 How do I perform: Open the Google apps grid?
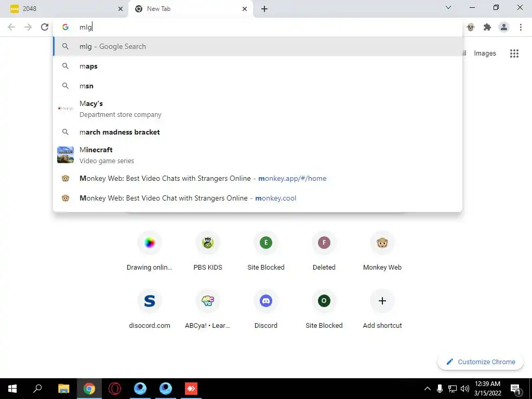tap(514, 54)
